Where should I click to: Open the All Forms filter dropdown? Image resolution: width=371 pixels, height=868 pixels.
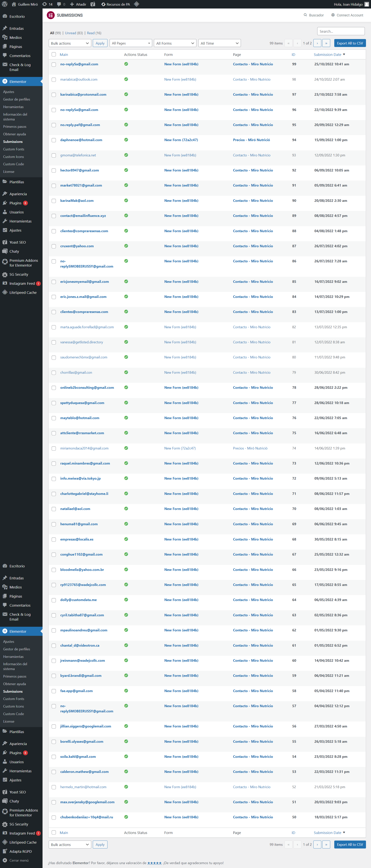pyautogui.click(x=175, y=43)
